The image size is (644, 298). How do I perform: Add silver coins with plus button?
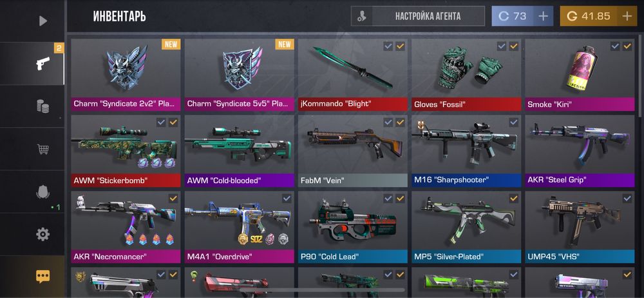544,16
